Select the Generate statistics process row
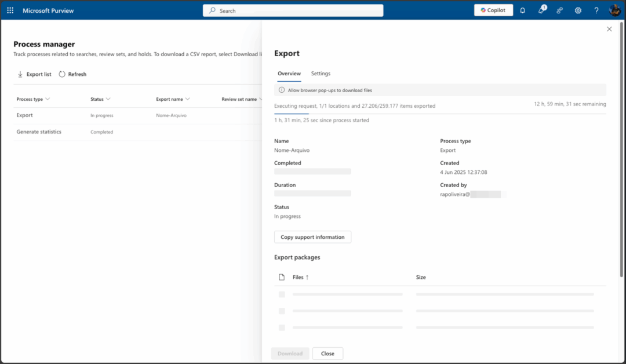 pos(138,132)
